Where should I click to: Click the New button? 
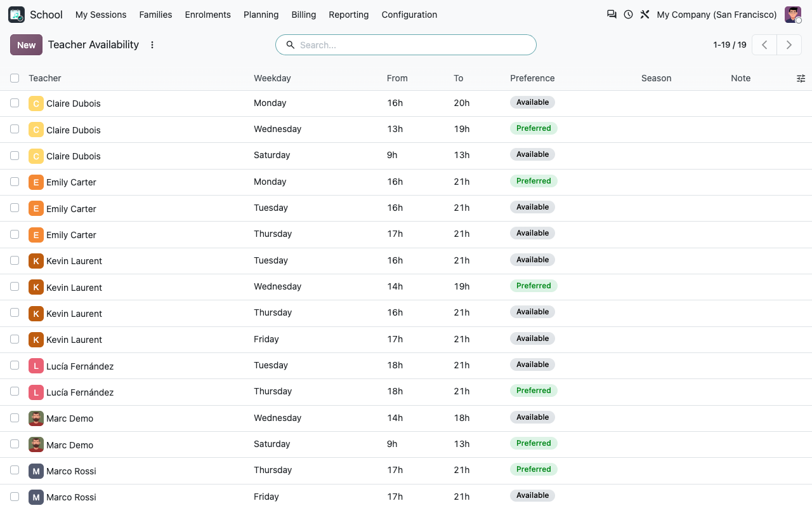26,45
